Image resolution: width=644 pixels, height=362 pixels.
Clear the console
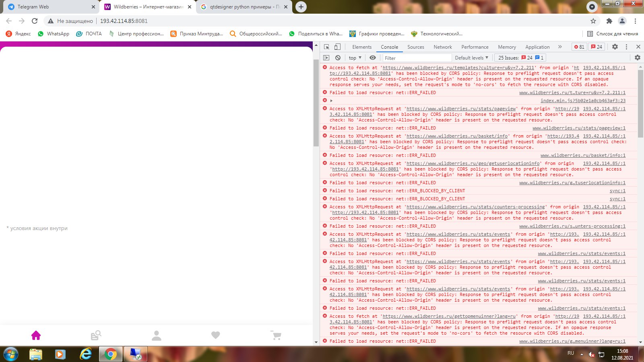pyautogui.click(x=338, y=58)
